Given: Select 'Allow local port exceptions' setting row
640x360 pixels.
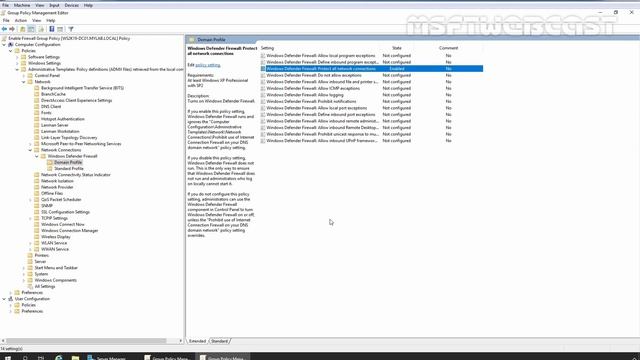Looking at the screenshot, I should [371, 108].
